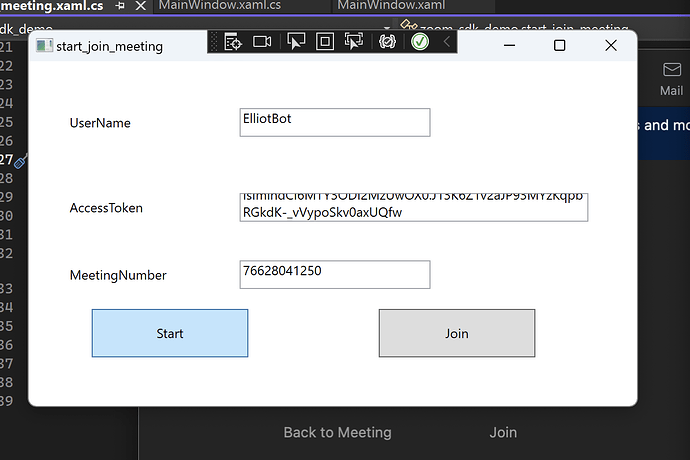The width and height of the screenshot is (690, 460).
Task: Click the start_join_meeting window app icon
Action: coord(44,45)
